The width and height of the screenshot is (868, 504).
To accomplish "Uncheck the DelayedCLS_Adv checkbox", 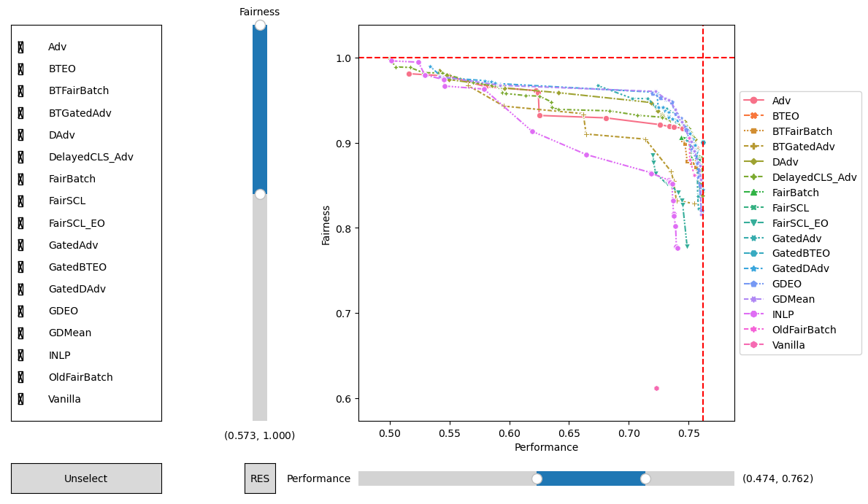I will [20, 157].
